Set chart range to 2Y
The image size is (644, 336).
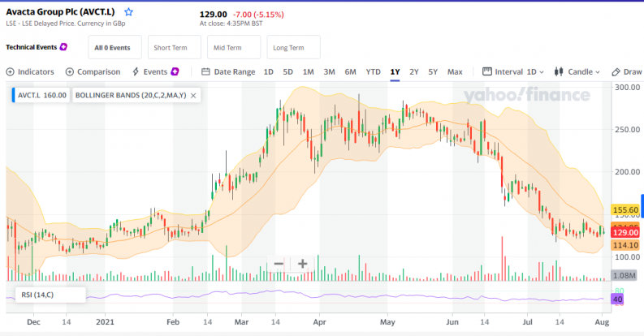414,71
